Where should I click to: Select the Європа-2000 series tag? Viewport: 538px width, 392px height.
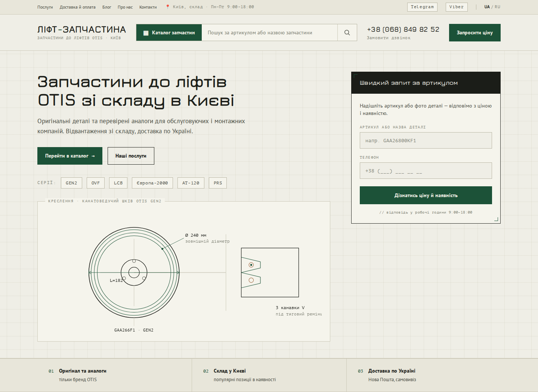[152, 183]
